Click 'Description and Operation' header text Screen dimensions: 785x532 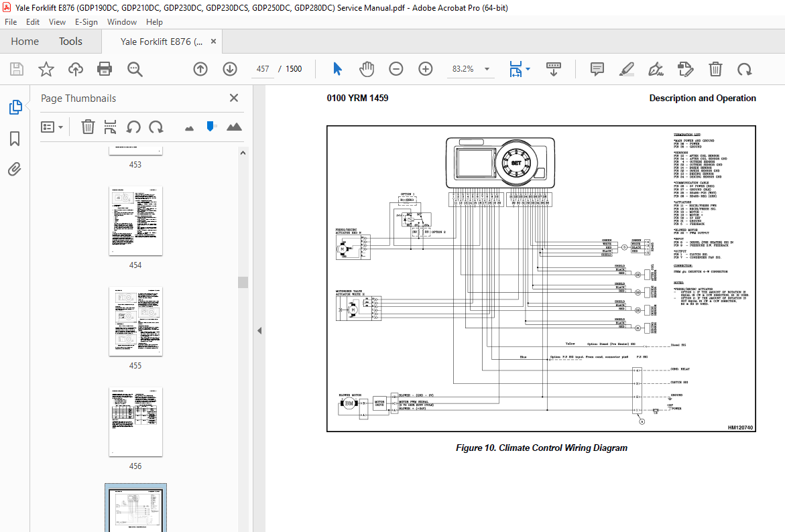pyautogui.click(x=703, y=98)
